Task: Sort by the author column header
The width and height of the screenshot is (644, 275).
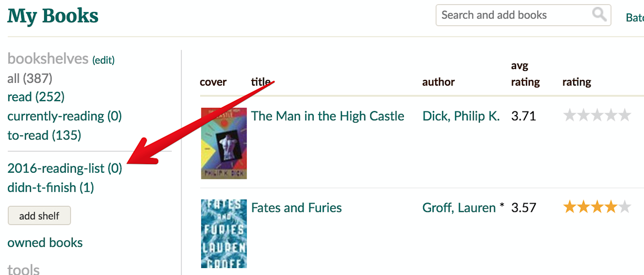Action: point(438,82)
